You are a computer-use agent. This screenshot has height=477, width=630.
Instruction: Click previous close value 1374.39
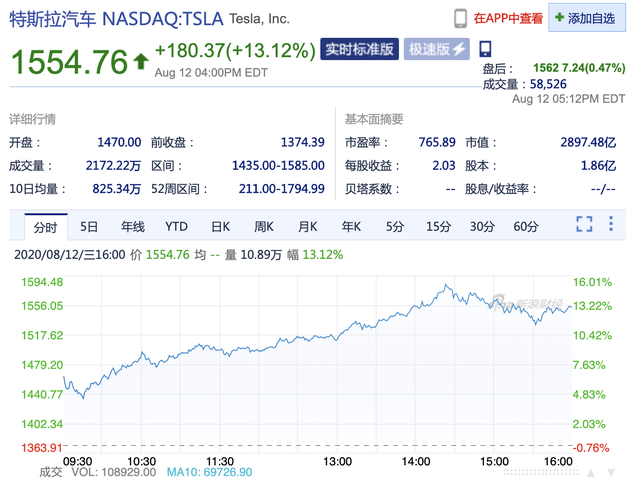(302, 142)
